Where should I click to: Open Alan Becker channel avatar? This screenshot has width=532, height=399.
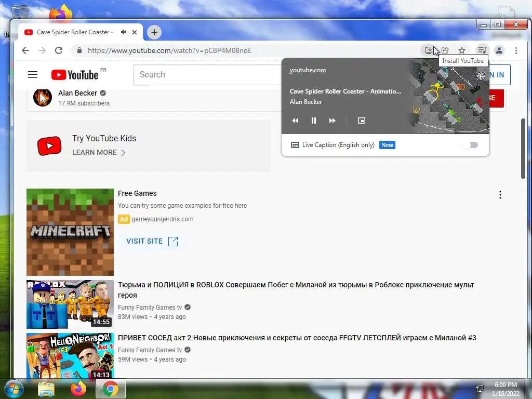pos(43,97)
